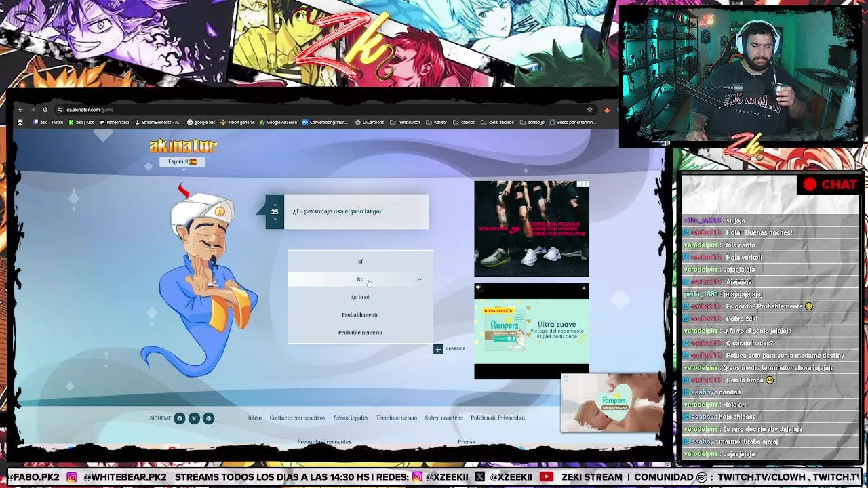Go to Inicio footer link

tap(255, 418)
